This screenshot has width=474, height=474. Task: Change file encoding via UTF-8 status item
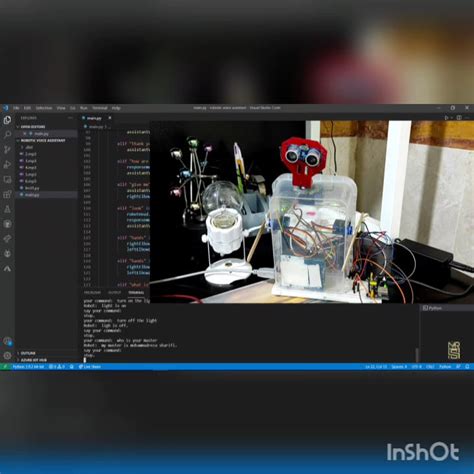pos(416,367)
